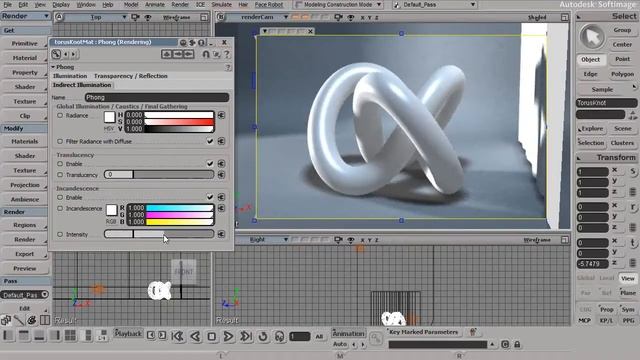640x360 pixels.
Task: Open the Default_Pass dropdown in top bar
Action: (x=435, y=5)
